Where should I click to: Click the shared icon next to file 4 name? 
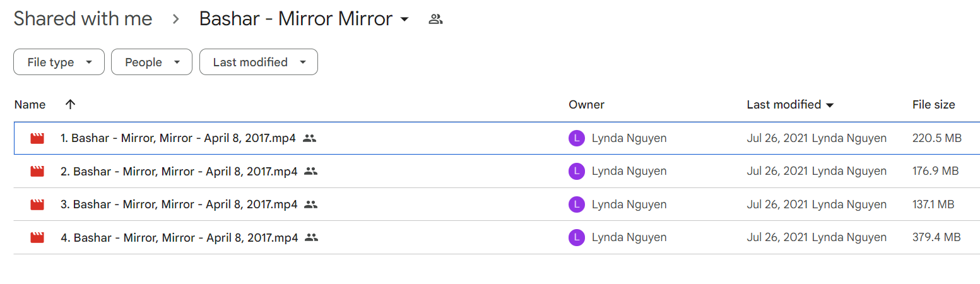pyautogui.click(x=311, y=238)
